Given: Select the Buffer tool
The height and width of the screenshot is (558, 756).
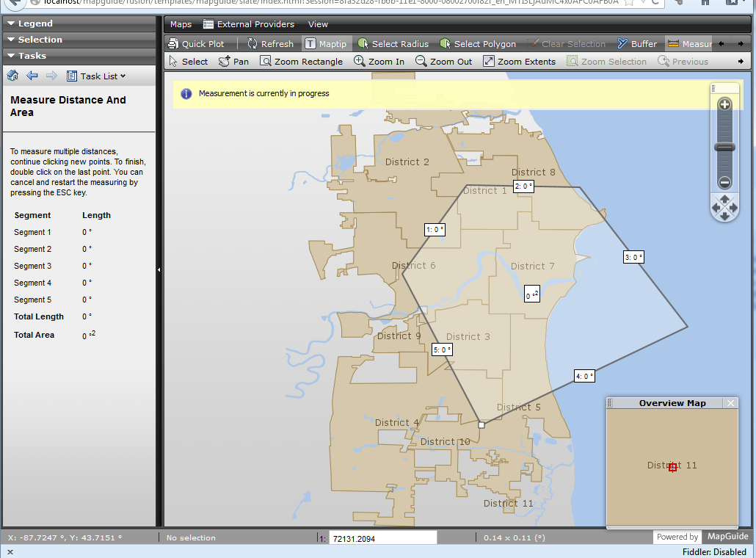Looking at the screenshot, I should coord(637,43).
